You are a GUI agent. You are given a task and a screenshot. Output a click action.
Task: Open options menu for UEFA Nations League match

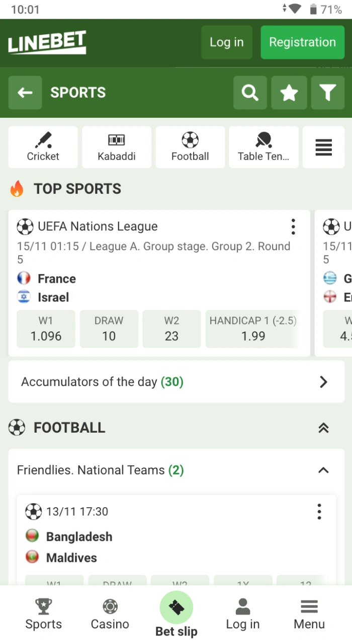tap(293, 226)
